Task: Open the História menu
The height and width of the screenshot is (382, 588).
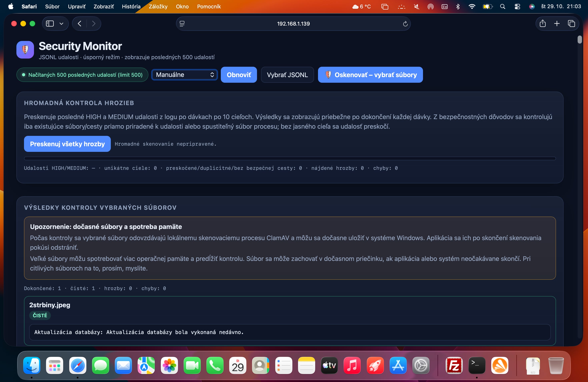Action: tap(131, 6)
